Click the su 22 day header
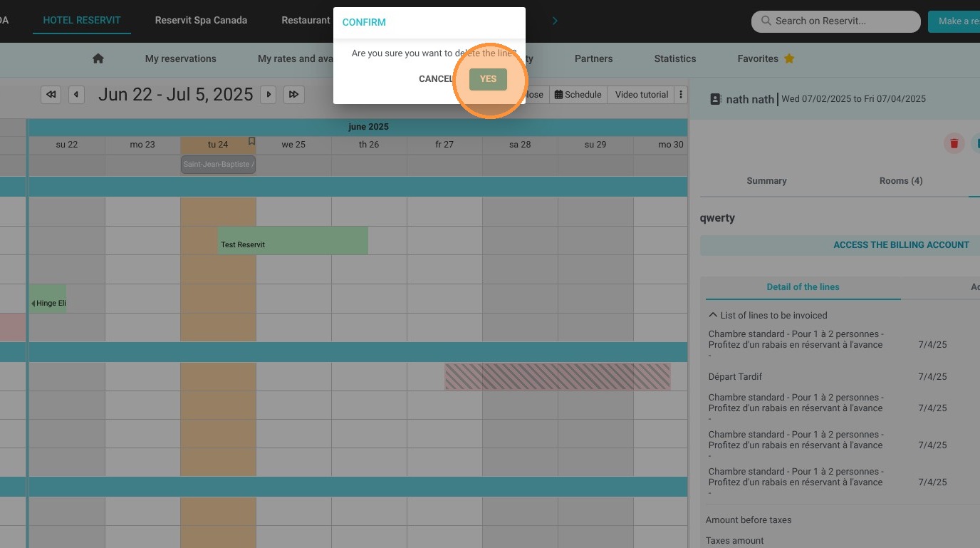 (67, 145)
